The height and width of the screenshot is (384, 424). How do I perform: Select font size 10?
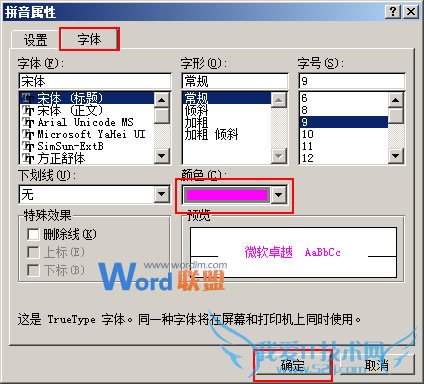click(344, 134)
